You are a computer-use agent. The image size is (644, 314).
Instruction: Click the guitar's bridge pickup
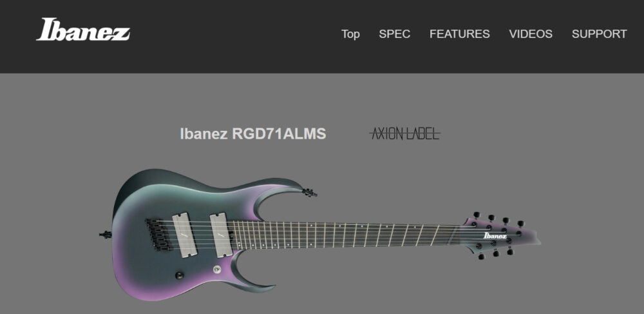pos(183,235)
